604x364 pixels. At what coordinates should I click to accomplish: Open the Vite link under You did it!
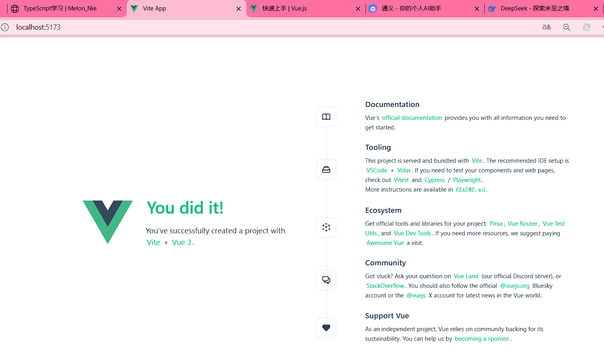point(153,243)
